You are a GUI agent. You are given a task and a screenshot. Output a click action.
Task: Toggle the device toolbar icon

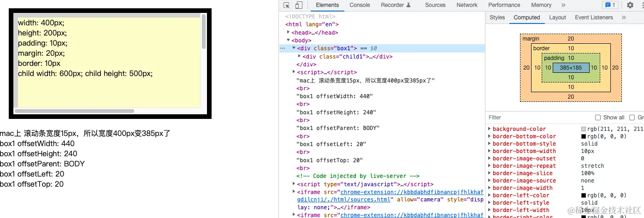click(299, 5)
